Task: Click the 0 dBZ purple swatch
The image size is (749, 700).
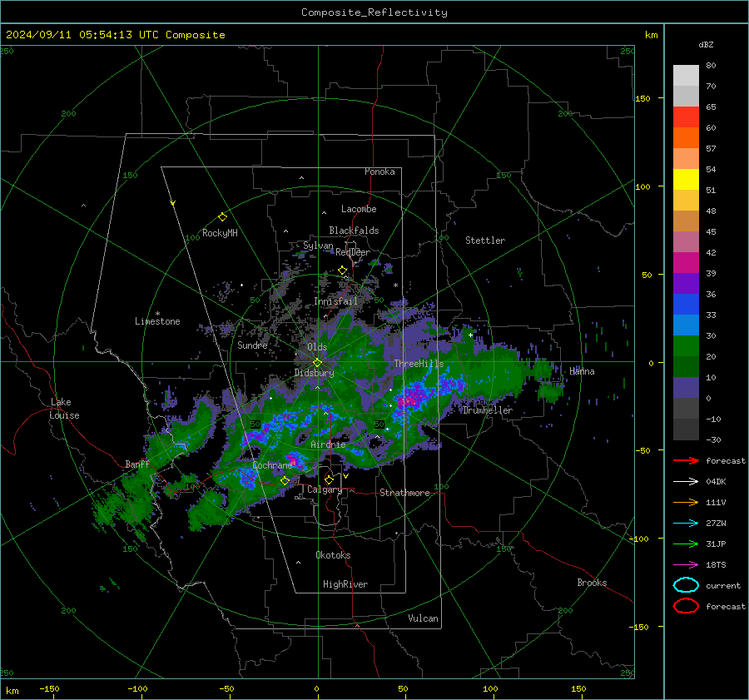Action: pyautogui.click(x=686, y=387)
